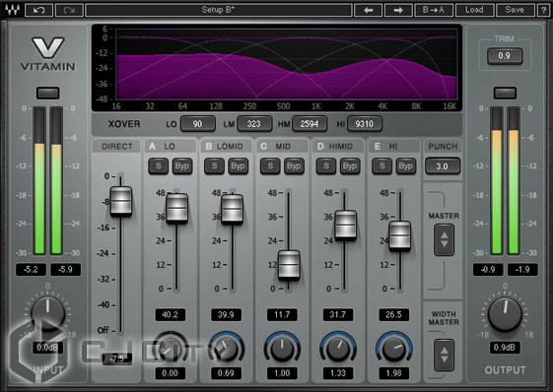The image size is (553, 392).
Task: Click the output gain value 0.9dB
Action: point(505,348)
